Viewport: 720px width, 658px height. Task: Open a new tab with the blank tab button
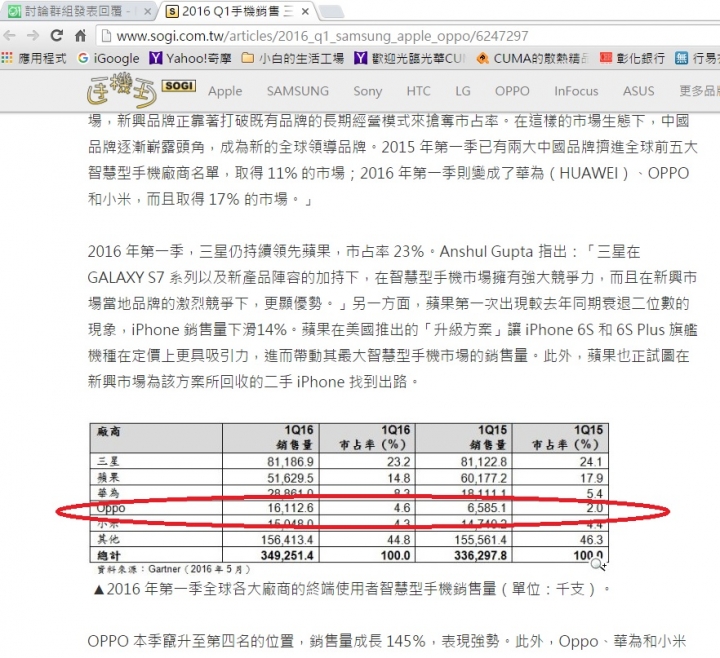click(331, 11)
